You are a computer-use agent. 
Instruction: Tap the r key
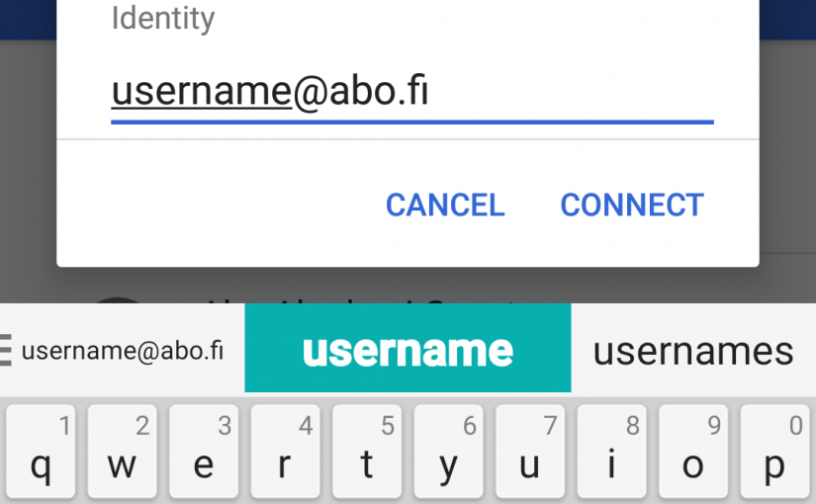tap(285, 452)
